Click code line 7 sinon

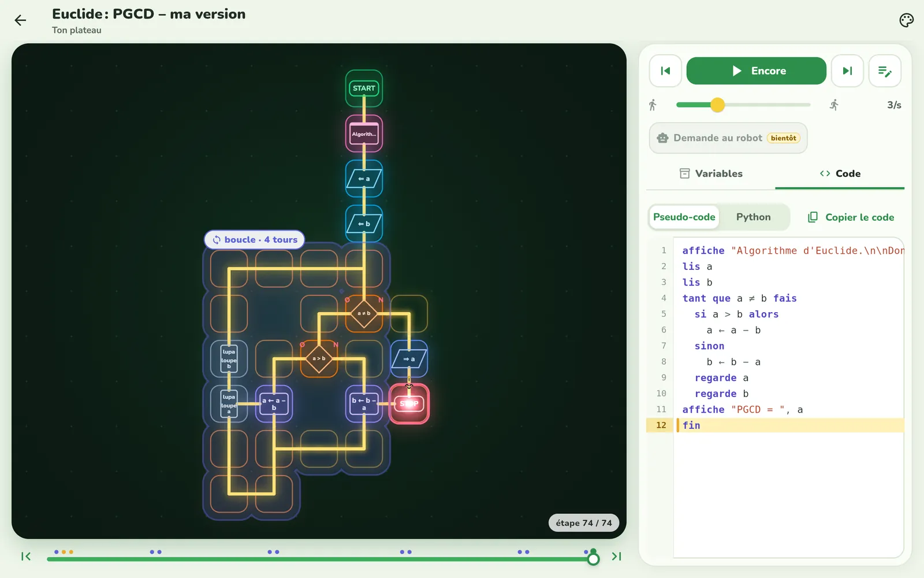click(775, 346)
